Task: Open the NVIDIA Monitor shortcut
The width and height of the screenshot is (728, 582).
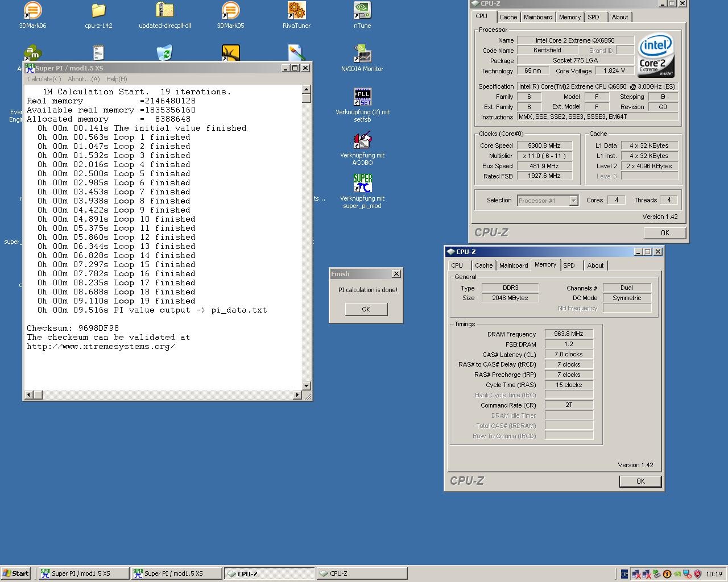Action: coord(362,59)
